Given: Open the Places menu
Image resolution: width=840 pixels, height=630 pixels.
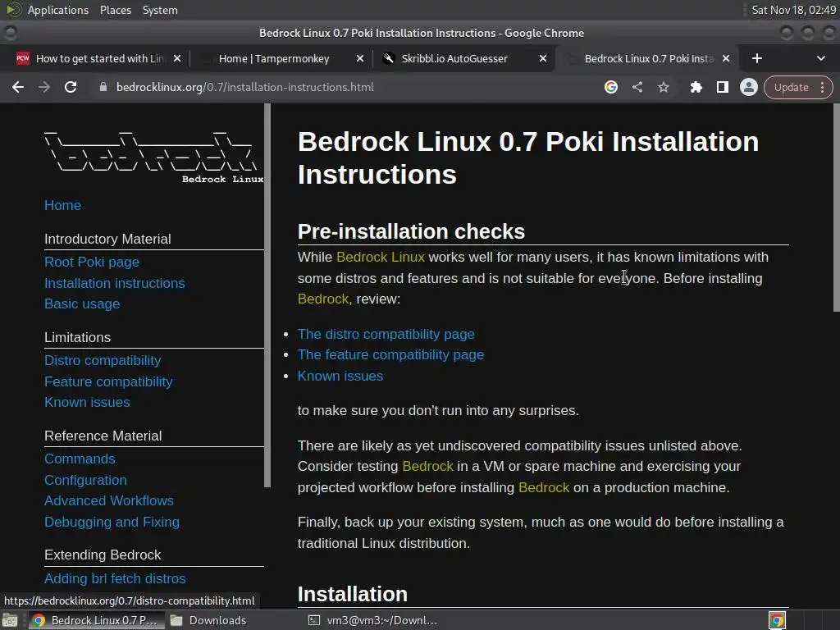Looking at the screenshot, I should coord(116,10).
